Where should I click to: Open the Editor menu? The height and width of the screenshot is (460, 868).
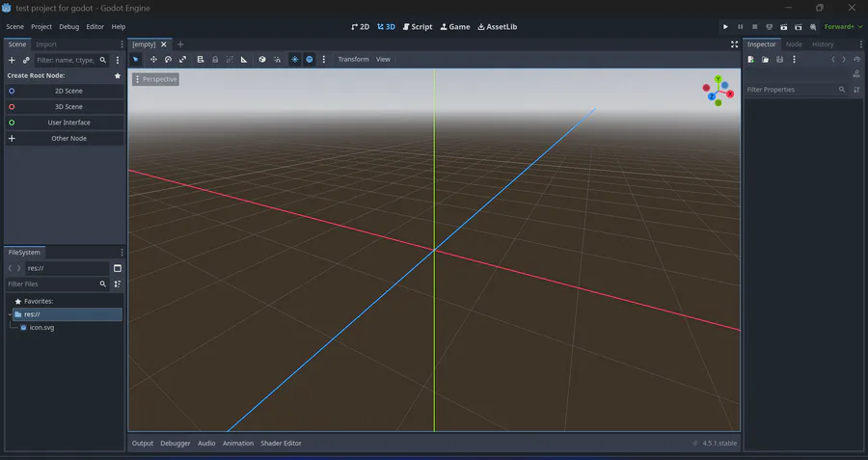[95, 27]
